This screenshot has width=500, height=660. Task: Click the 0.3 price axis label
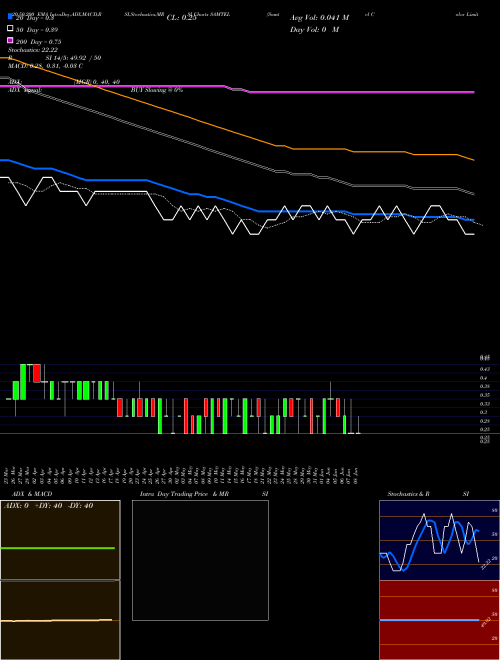pos(484,412)
